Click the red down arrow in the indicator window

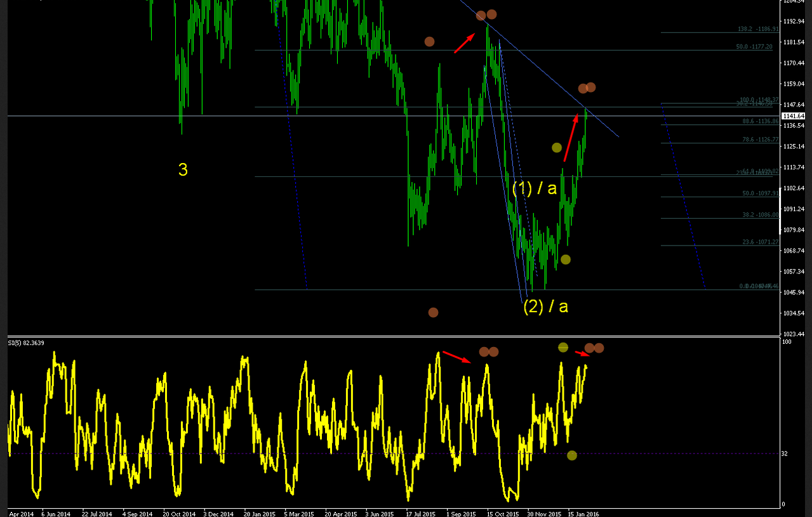pos(582,353)
